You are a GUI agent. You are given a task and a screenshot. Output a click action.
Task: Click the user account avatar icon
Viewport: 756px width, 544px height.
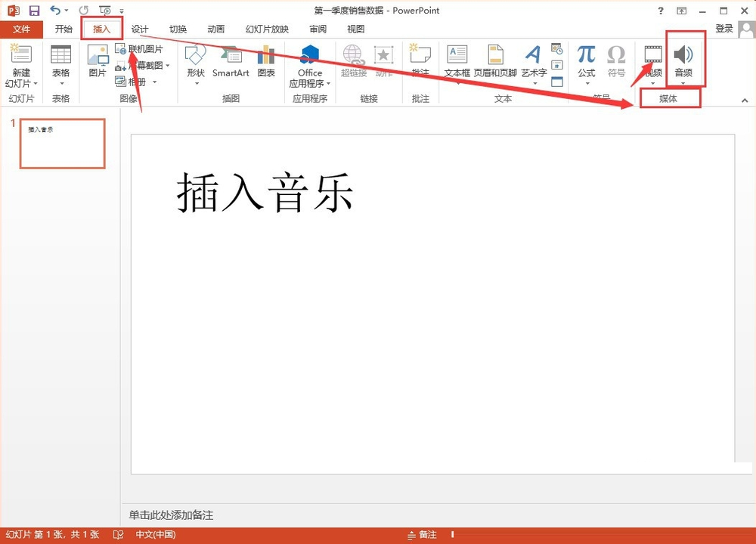click(746, 29)
